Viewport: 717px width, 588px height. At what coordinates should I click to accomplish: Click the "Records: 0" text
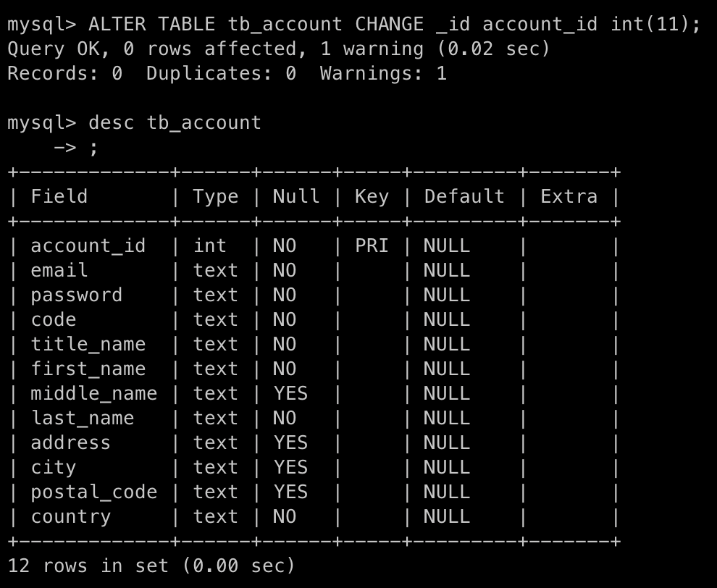click(64, 74)
